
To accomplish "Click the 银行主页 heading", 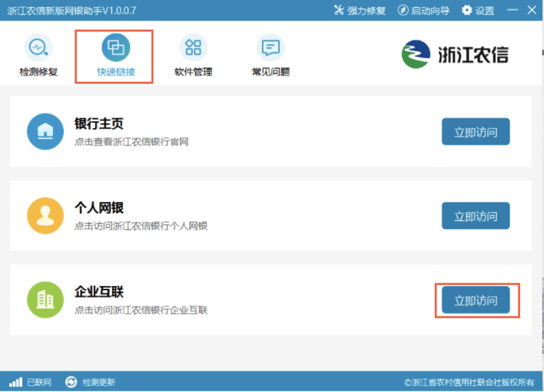I will 99,124.
